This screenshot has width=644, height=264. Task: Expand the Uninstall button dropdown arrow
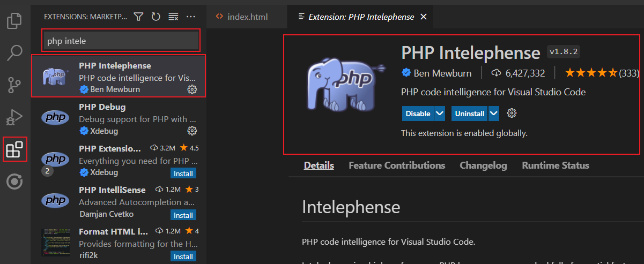point(494,113)
